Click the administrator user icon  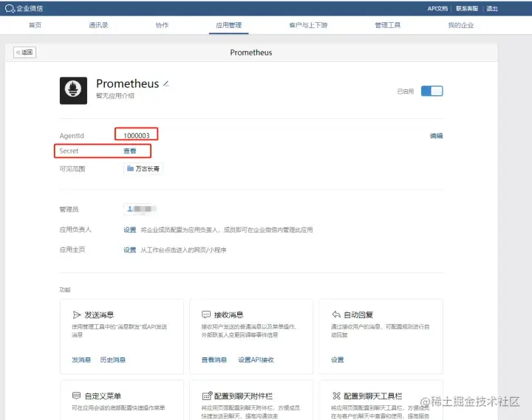129,209
